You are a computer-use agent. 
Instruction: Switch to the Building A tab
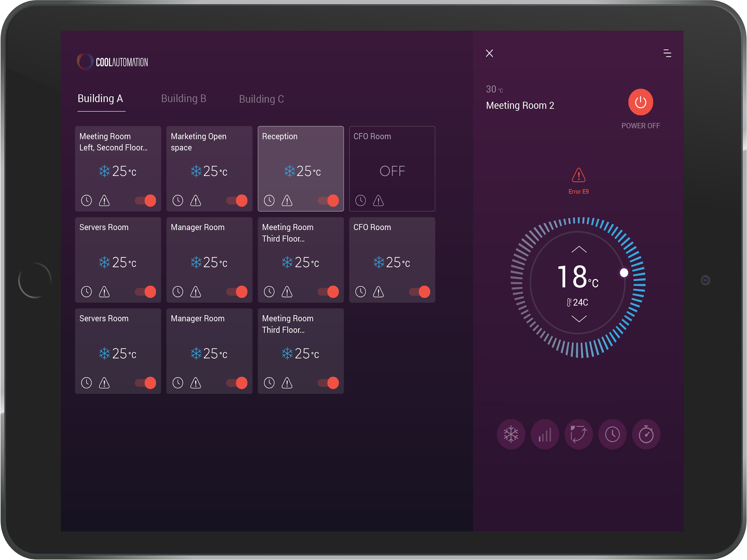point(100,99)
